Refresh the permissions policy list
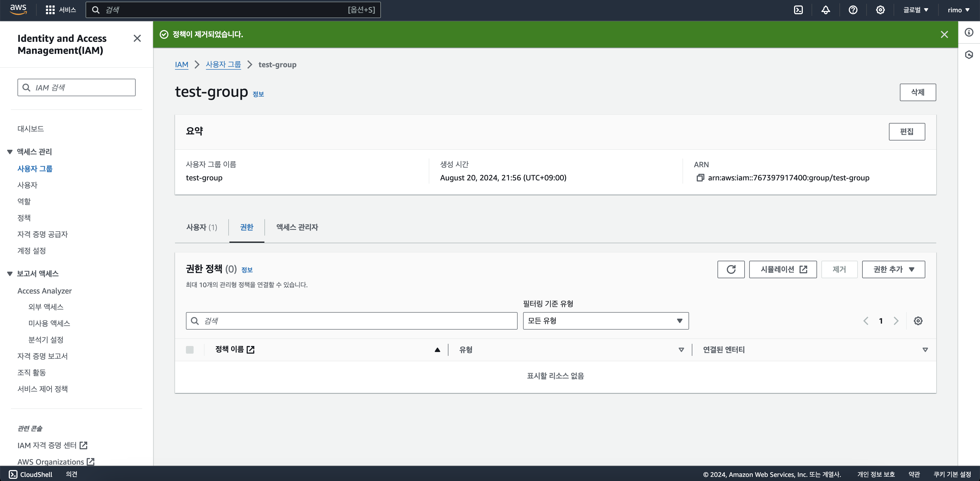Screen dimensions: 980x481 click(x=731, y=269)
